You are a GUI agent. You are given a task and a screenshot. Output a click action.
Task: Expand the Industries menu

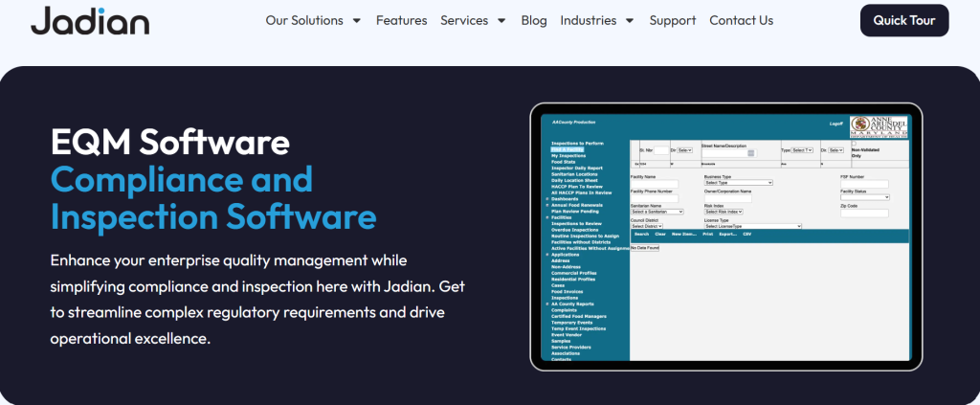point(597,21)
